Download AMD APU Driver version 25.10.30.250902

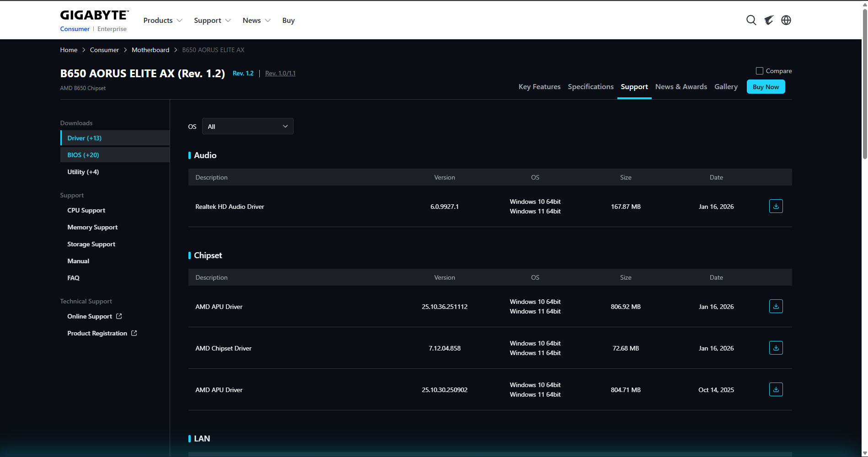[x=776, y=389]
